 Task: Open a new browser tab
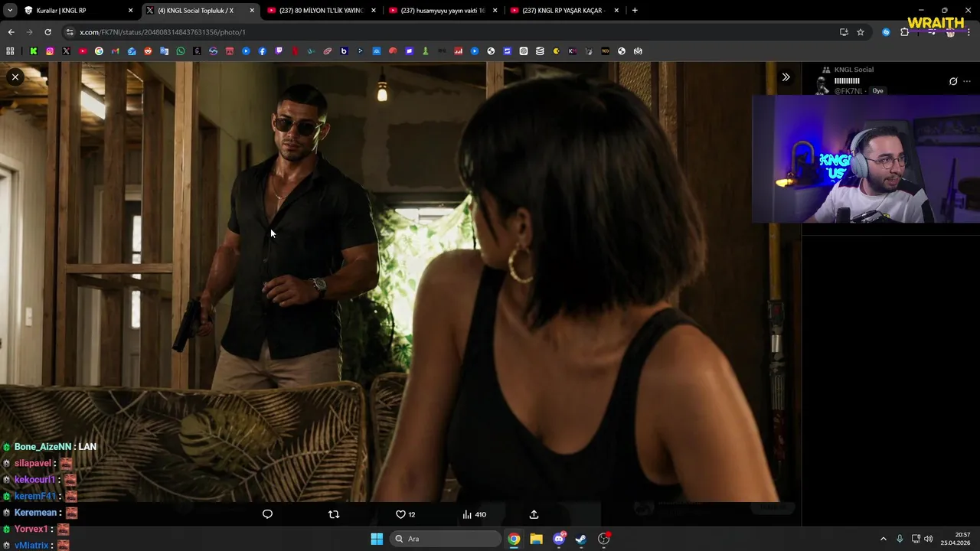point(635,11)
